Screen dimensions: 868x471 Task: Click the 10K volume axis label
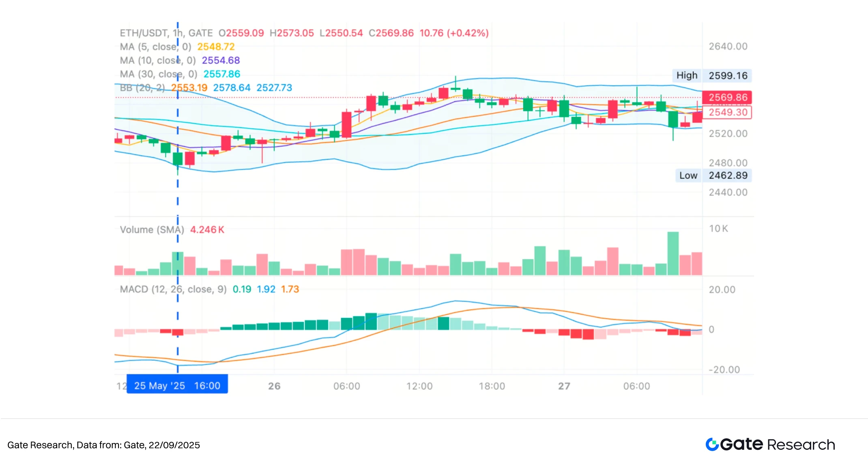coord(718,229)
